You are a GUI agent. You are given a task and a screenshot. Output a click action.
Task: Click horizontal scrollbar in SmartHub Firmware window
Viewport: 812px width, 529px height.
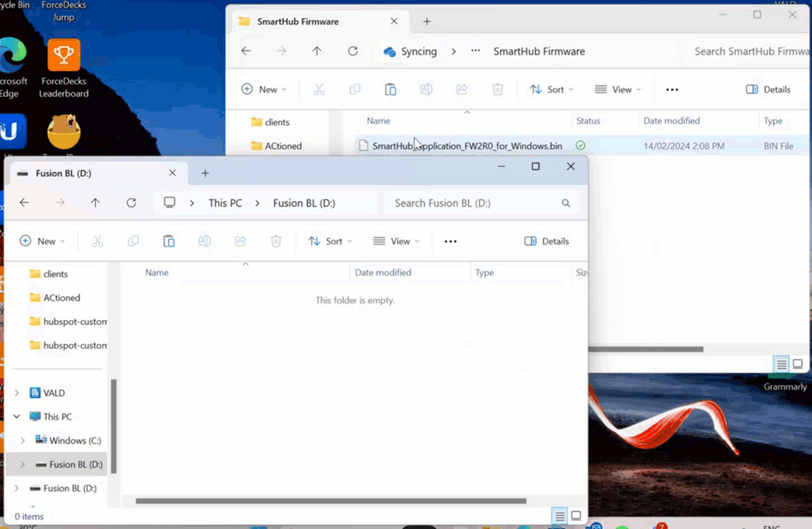[647, 349]
